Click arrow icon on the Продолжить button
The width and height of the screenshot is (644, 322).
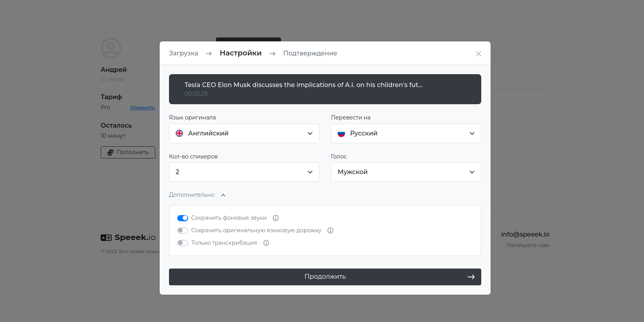[x=471, y=277]
